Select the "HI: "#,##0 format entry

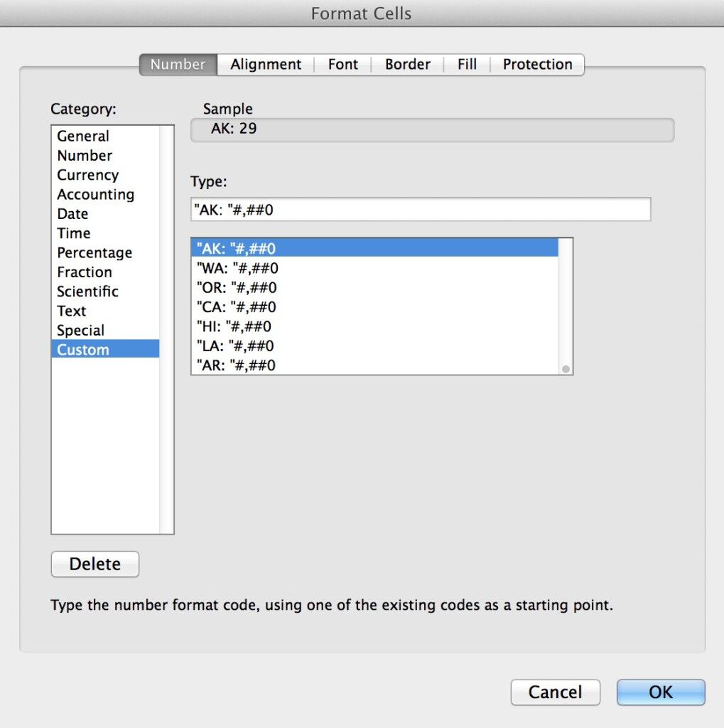pyautogui.click(x=233, y=326)
